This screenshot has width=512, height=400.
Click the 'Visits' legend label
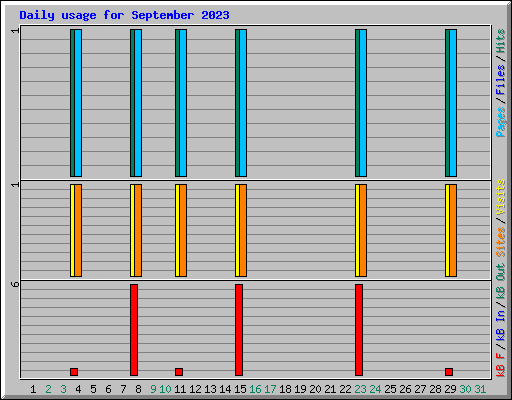pos(501,197)
